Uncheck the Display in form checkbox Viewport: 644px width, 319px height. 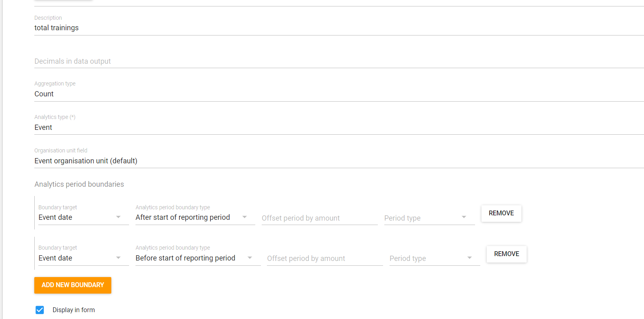coord(40,310)
